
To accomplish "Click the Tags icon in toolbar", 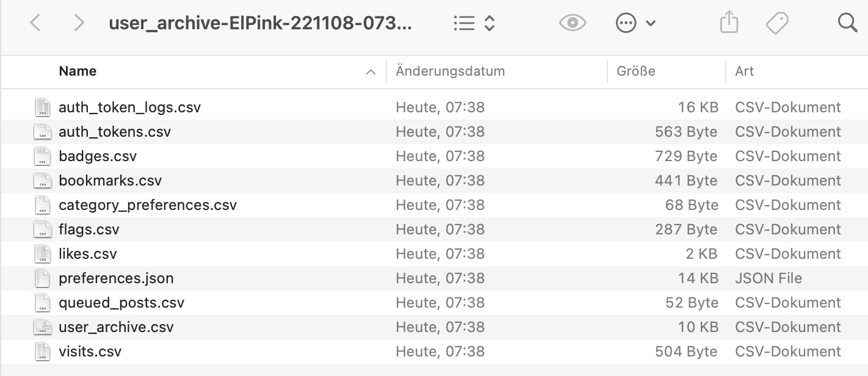I will point(777,23).
